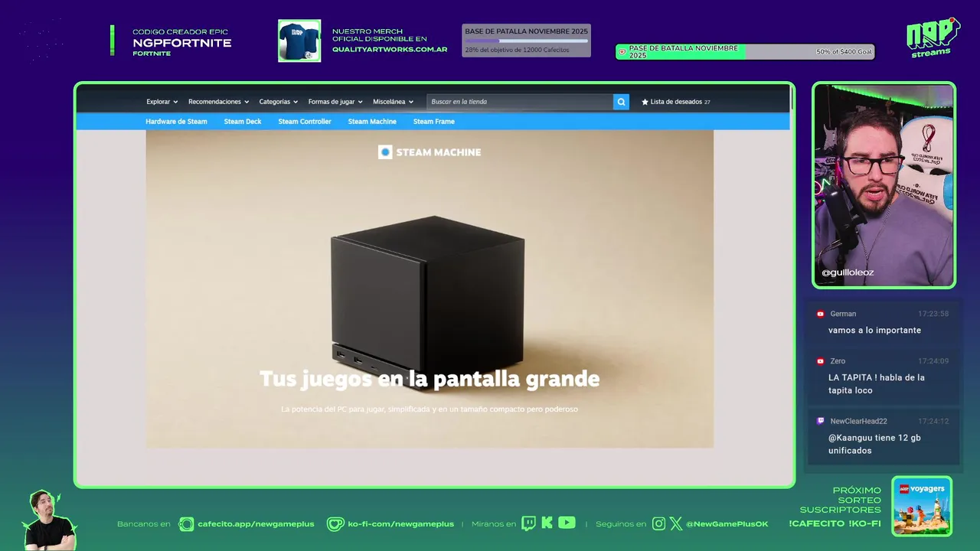Expand the Formas de jugar dropdown
The width and height of the screenshot is (980, 551).
[335, 102]
